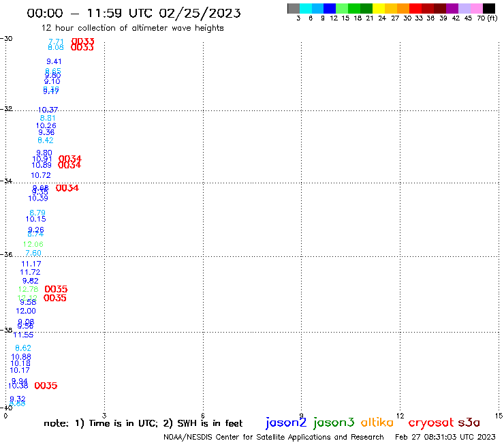504x443 pixels.
Task: Click the cryosat satellite legend label
Action: tap(431, 423)
